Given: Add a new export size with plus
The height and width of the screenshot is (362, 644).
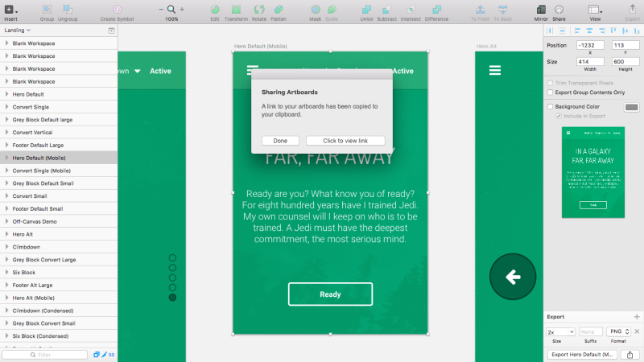Looking at the screenshot, I should (x=636, y=317).
